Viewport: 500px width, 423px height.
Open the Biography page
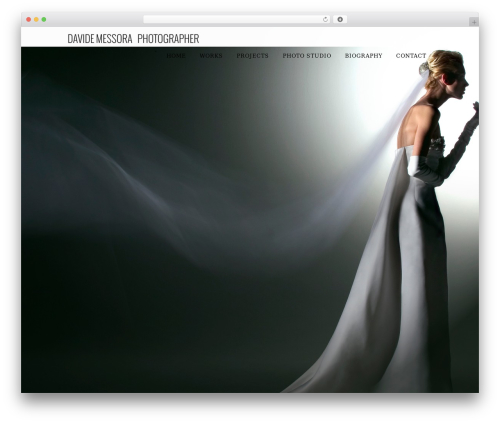pos(363,56)
